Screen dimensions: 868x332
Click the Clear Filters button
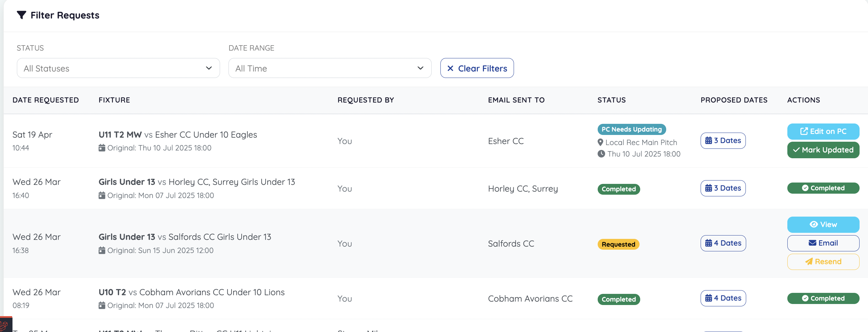(x=477, y=68)
